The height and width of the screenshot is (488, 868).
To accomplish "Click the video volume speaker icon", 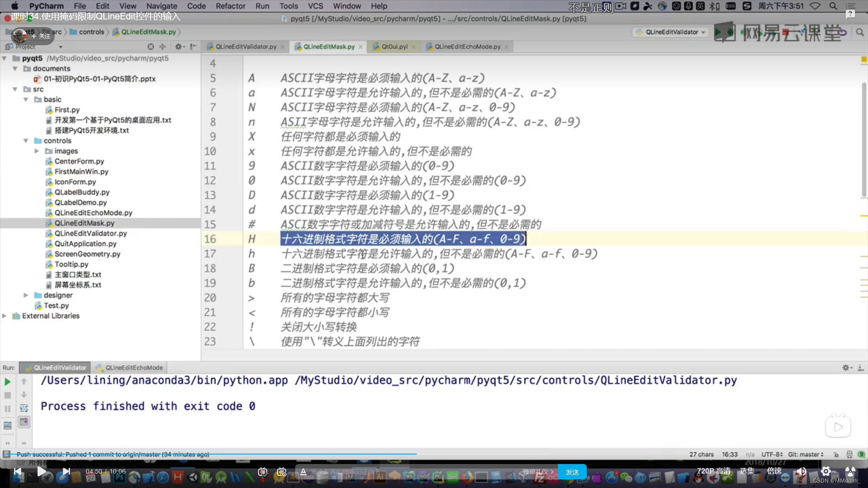I will point(801,471).
